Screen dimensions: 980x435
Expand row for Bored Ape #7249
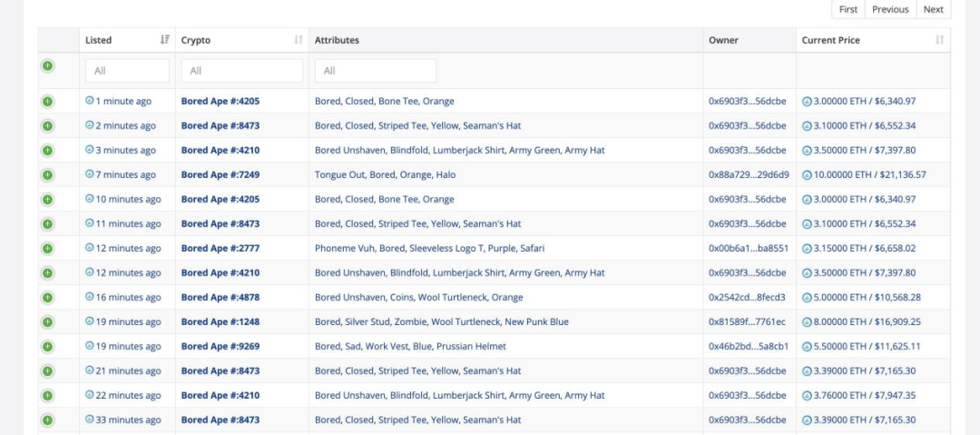(x=47, y=174)
